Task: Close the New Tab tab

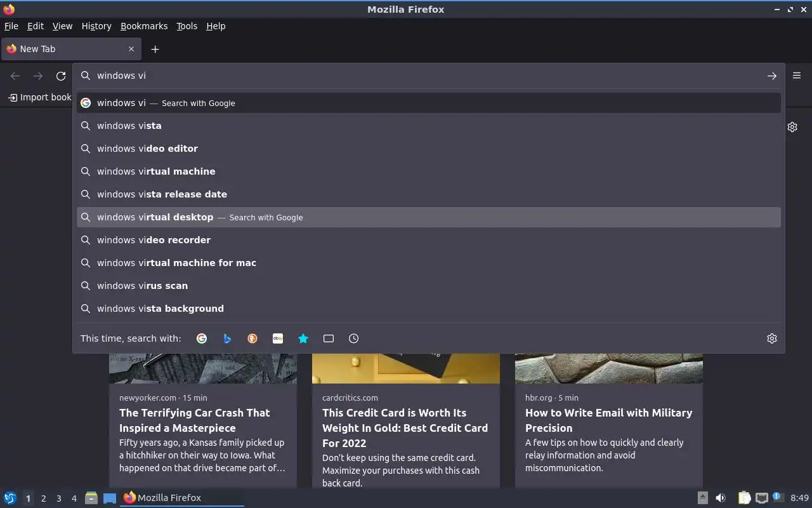Action: pyautogui.click(x=131, y=49)
